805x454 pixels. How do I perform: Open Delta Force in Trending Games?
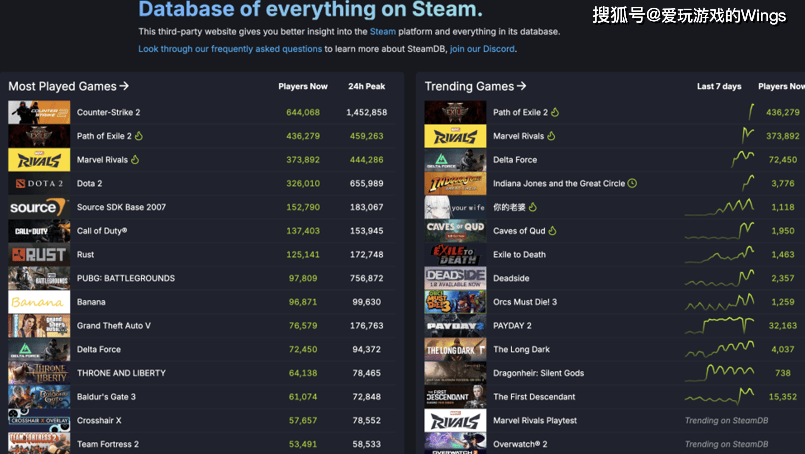click(x=515, y=160)
